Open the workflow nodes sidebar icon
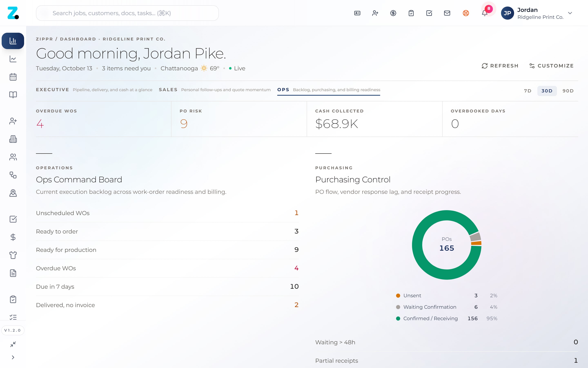 [13, 175]
